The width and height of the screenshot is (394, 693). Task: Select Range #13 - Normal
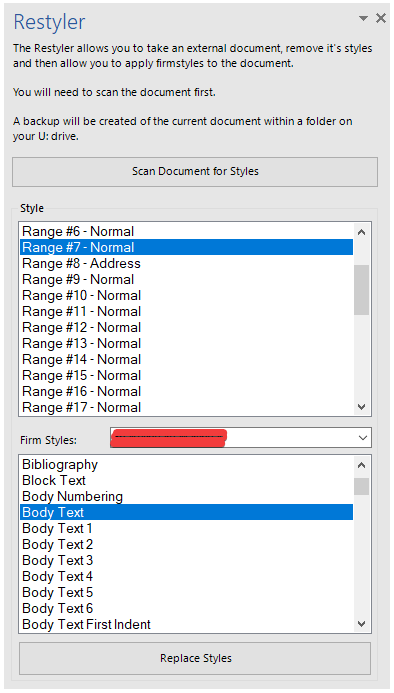click(x=186, y=343)
